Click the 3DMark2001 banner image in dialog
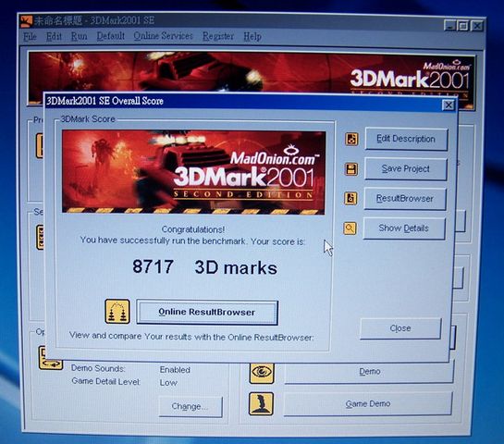The image size is (504, 444). [x=194, y=172]
